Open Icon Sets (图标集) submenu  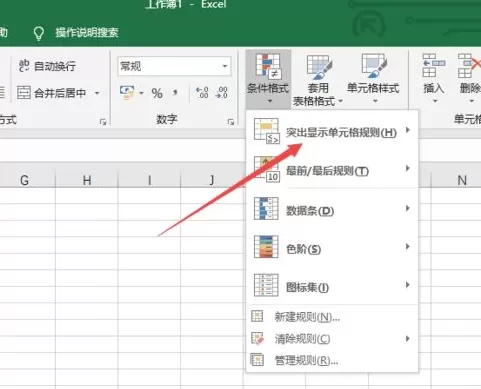tap(332, 285)
